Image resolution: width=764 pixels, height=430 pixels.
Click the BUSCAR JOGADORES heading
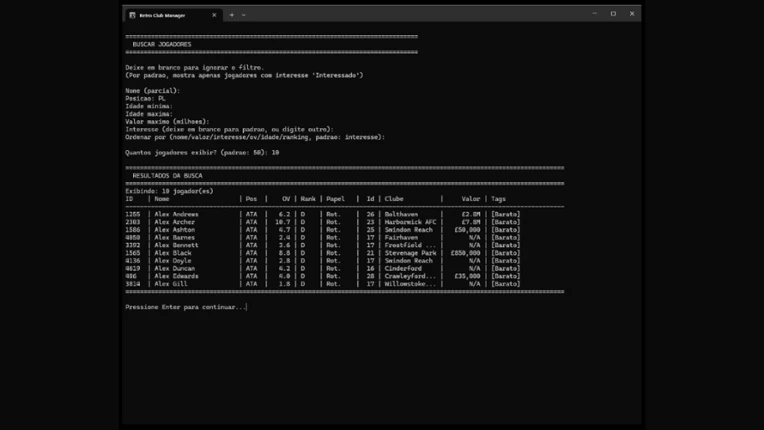(162, 44)
